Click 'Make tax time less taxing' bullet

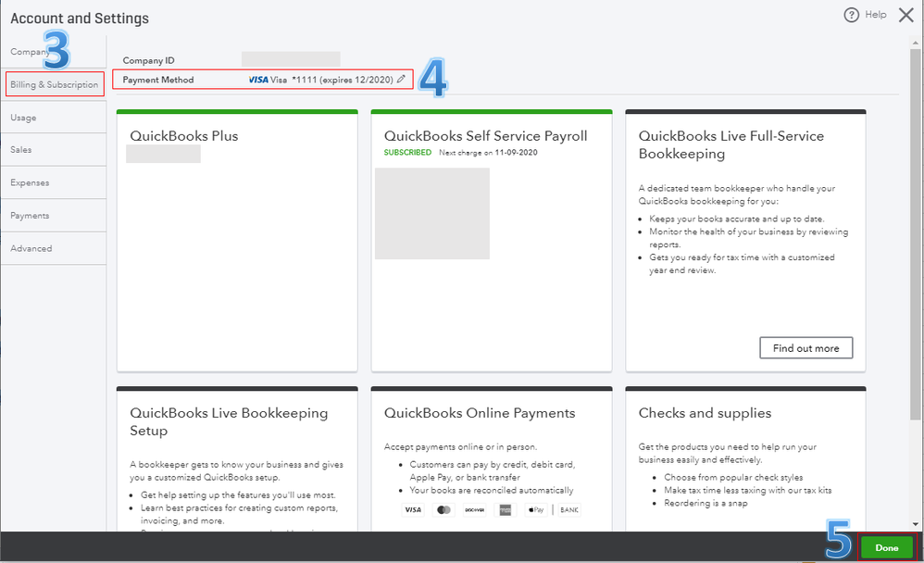pos(748,491)
